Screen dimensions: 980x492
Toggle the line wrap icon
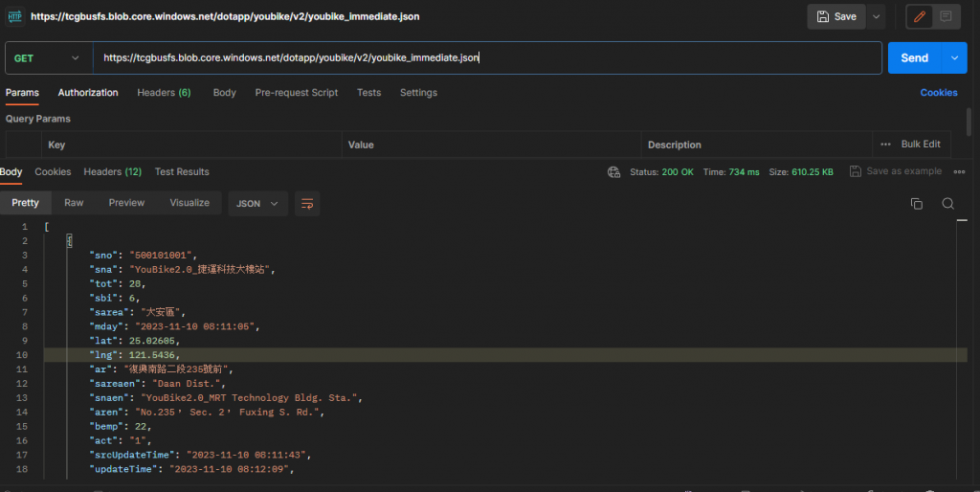pyautogui.click(x=307, y=204)
